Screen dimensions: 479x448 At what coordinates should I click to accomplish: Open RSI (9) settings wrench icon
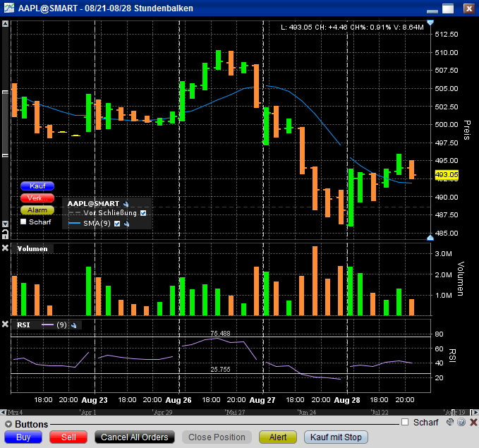[73, 325]
